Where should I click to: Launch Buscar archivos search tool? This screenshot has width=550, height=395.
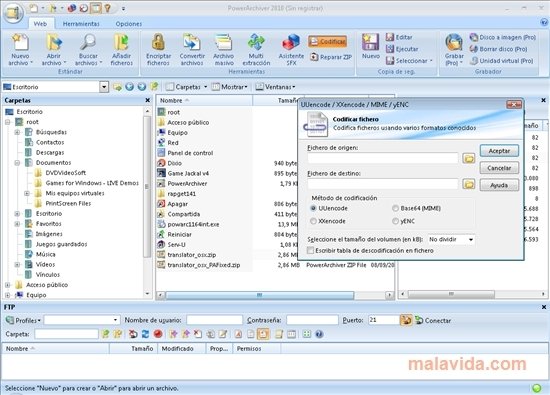(x=88, y=49)
